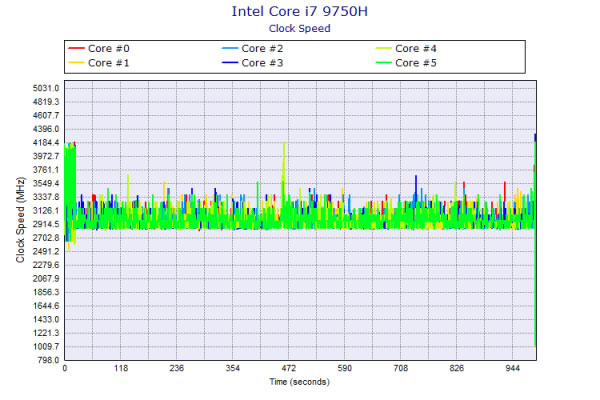This screenshot has width=600, height=400.
Task: Click the 236 time axis tick label
Action: (176, 368)
